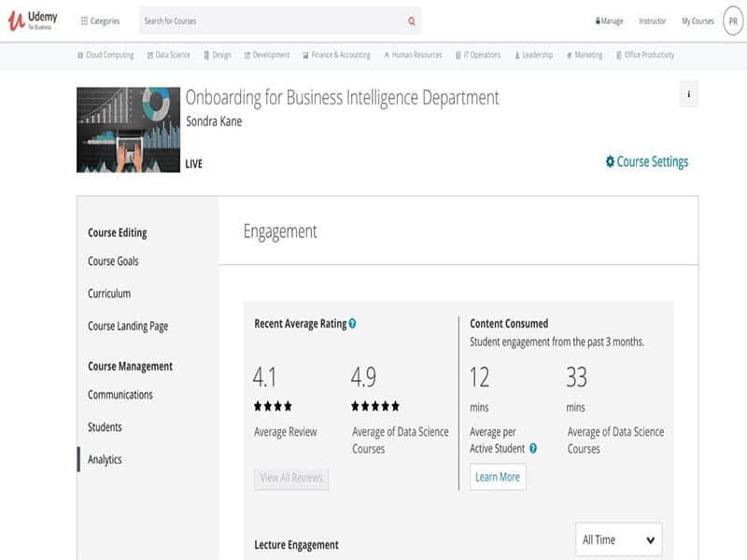Screen dimensions: 747x560
Task: Click the Cloud Computing category icon
Action: 79,54
